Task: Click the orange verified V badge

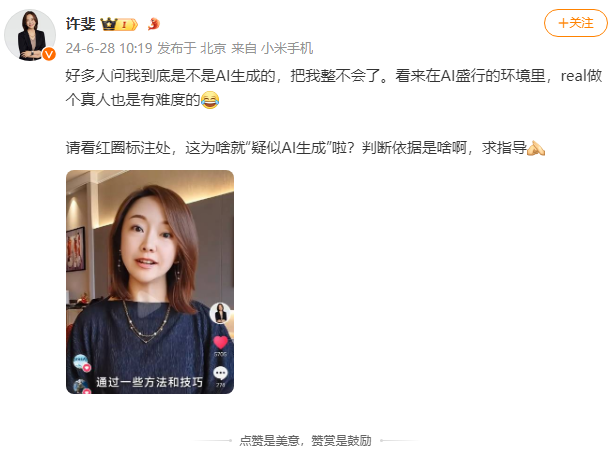Action: coord(49,54)
